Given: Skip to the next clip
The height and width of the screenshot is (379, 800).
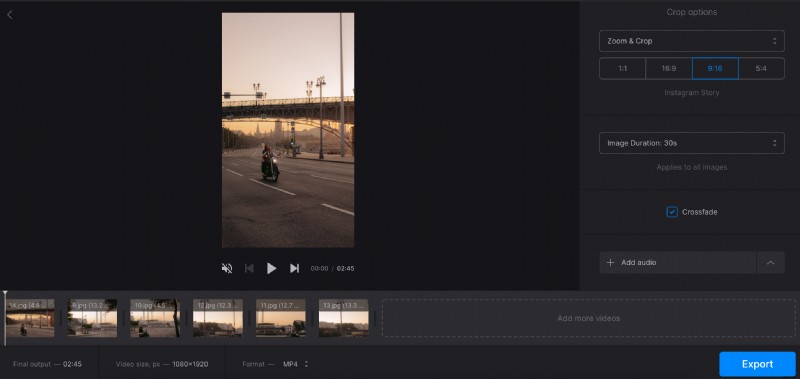Looking at the screenshot, I should tap(294, 268).
